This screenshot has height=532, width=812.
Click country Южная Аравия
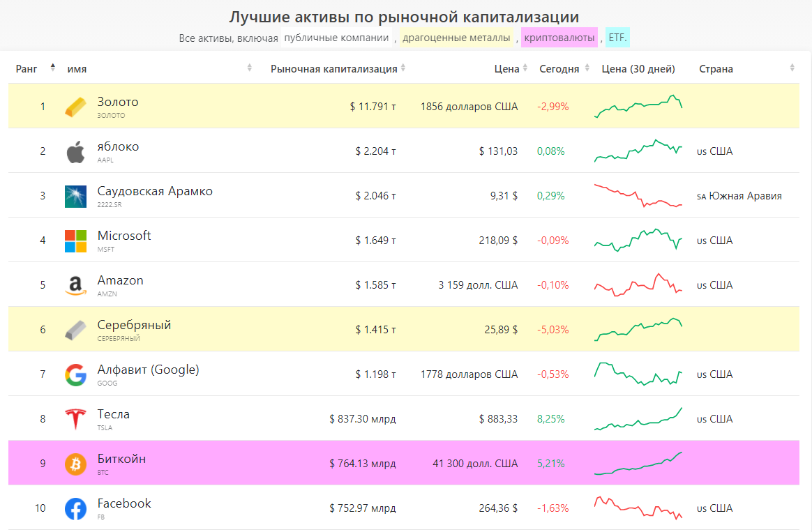745,196
